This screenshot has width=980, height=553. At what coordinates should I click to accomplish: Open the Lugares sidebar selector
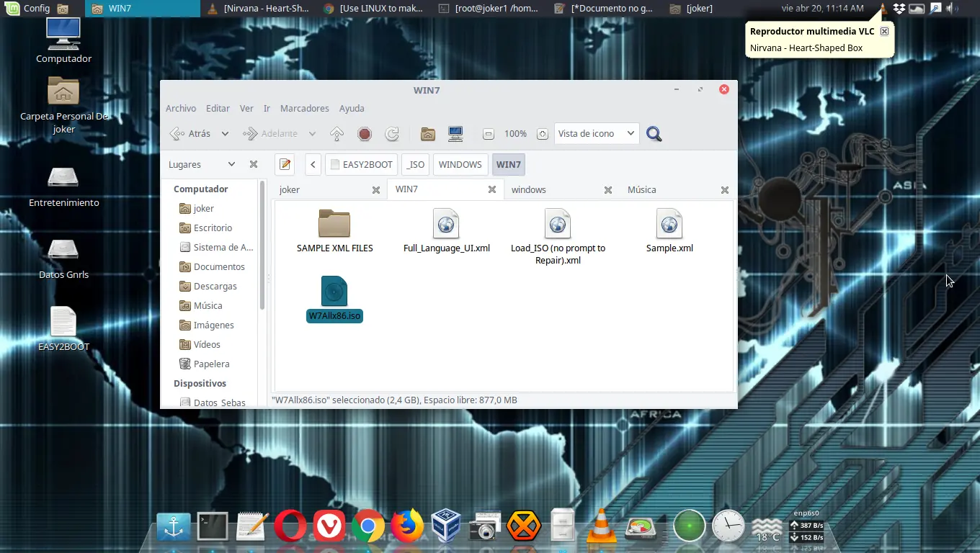pyautogui.click(x=202, y=164)
